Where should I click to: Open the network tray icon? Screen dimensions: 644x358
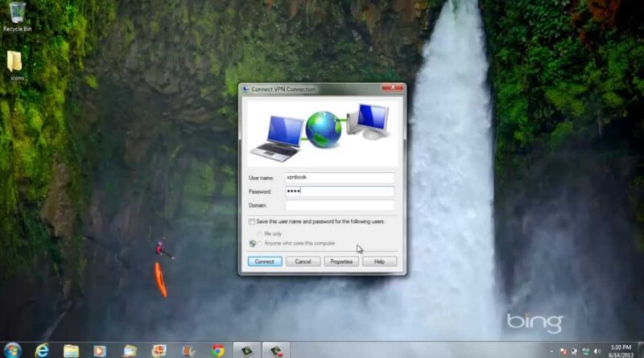click(586, 352)
